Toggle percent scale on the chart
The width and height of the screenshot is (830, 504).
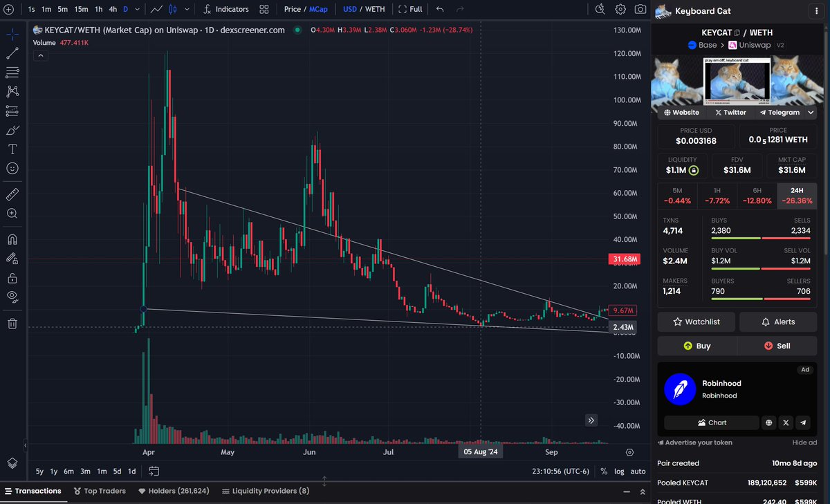point(604,472)
